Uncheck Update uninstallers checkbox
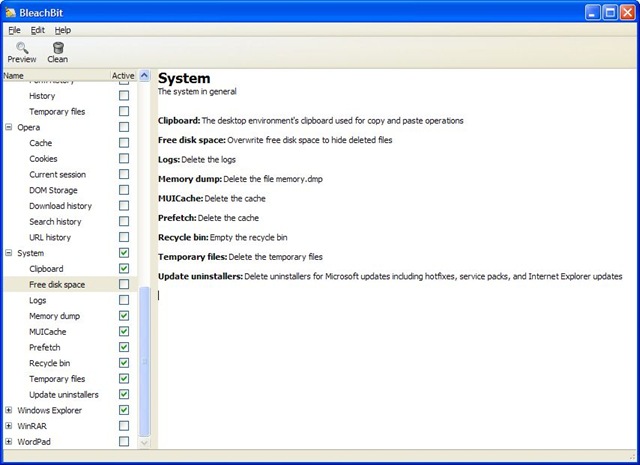This screenshot has height=465, width=640. 124,394
